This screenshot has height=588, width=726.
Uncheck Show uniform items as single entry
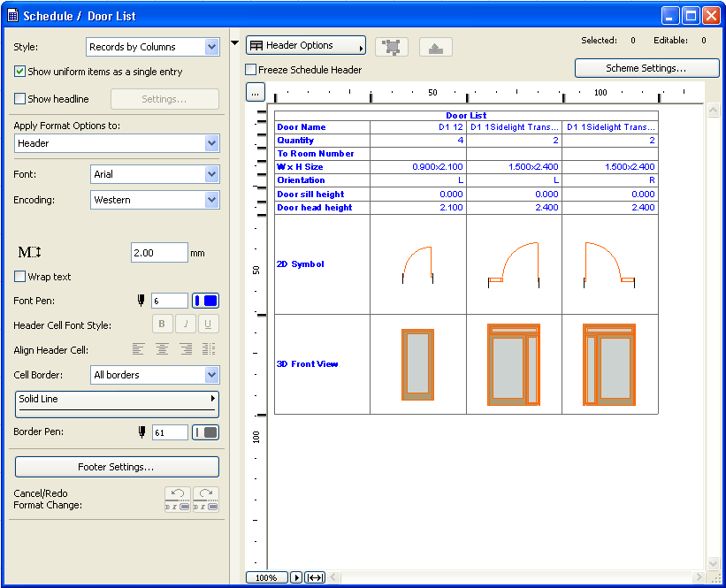[x=20, y=72]
